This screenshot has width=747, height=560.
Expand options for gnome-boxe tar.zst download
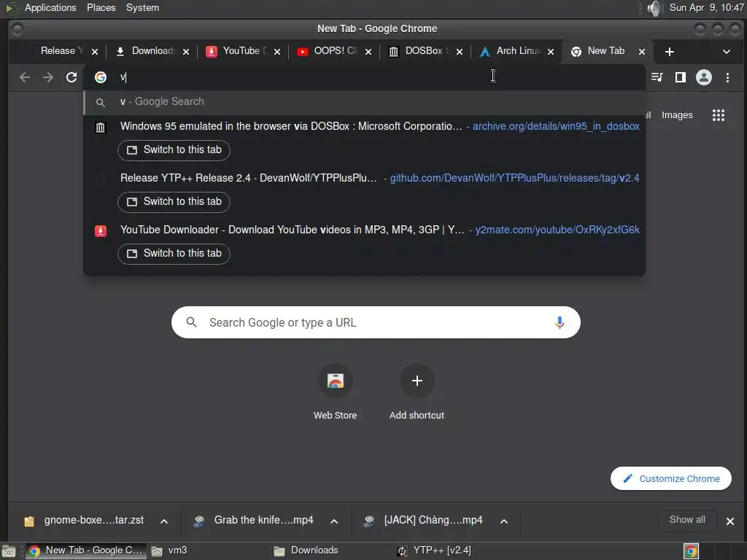click(164, 521)
